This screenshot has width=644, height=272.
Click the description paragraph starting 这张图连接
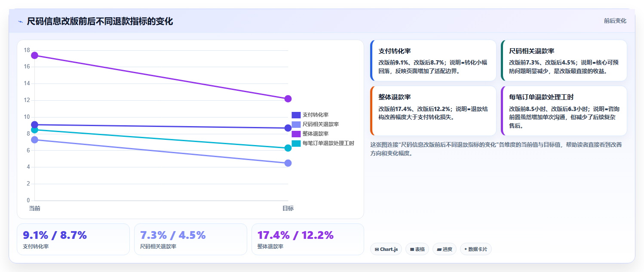coord(496,149)
